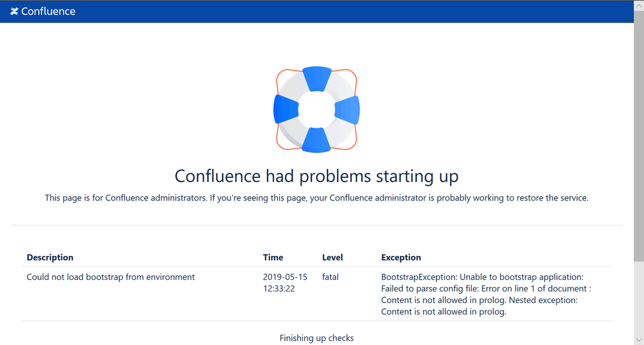The image size is (644, 345).
Task: Click the scrollbar down arrow
Action: pos(639,340)
